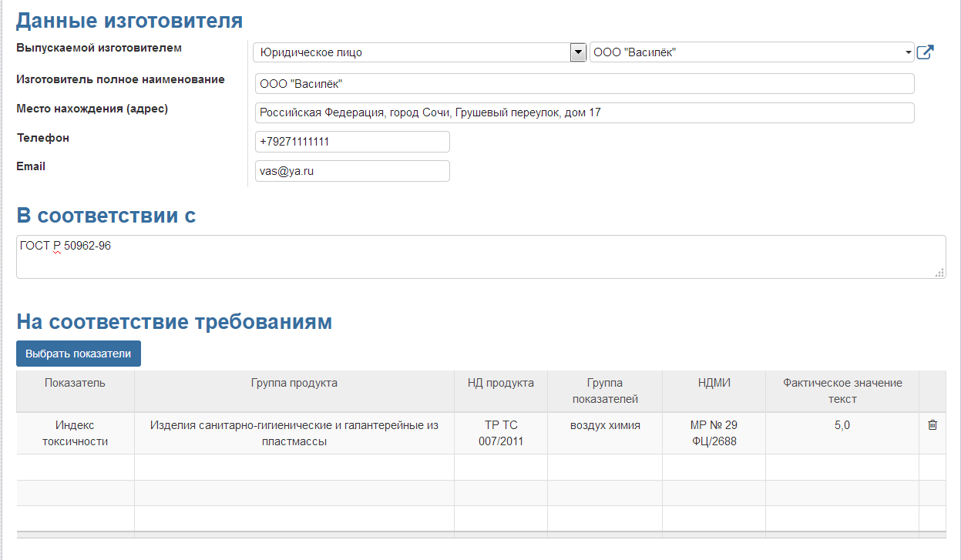The height and width of the screenshot is (560, 961).
Task: Select the МР № 29 ФЦ/2688 cell
Action: pos(714,433)
